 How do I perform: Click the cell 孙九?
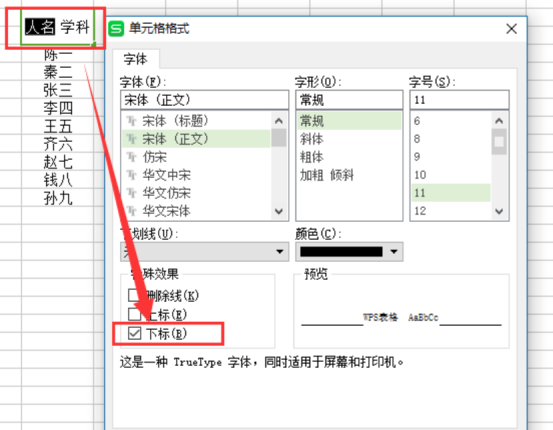(x=57, y=198)
